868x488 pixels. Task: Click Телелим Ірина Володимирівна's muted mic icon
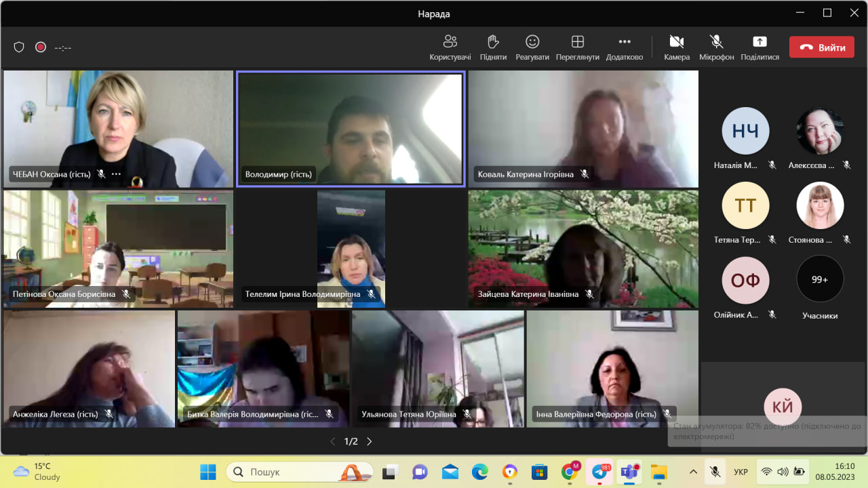pyautogui.click(x=371, y=294)
